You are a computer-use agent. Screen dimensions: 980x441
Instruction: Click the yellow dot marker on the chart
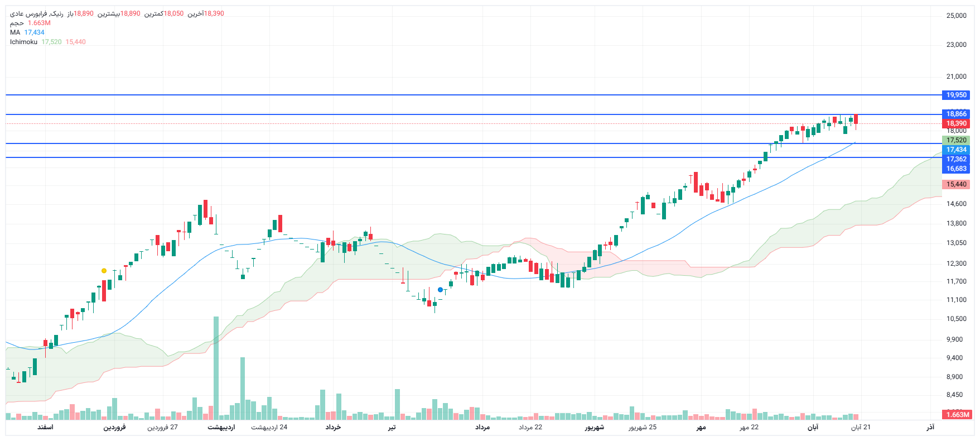[x=104, y=271]
